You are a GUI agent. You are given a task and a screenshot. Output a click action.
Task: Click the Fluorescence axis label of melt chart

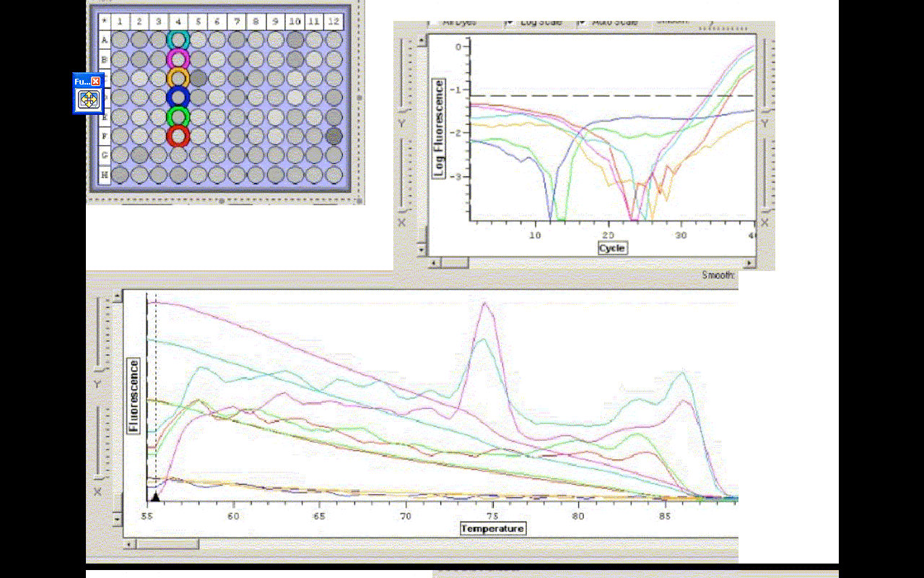133,395
